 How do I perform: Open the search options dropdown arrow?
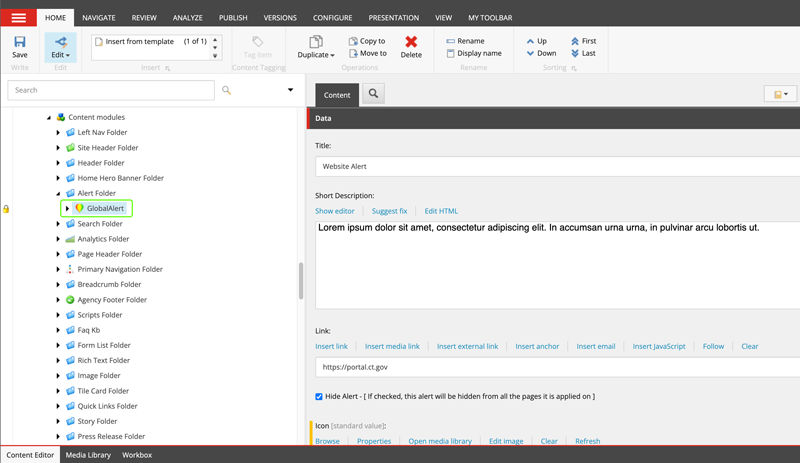(x=290, y=90)
